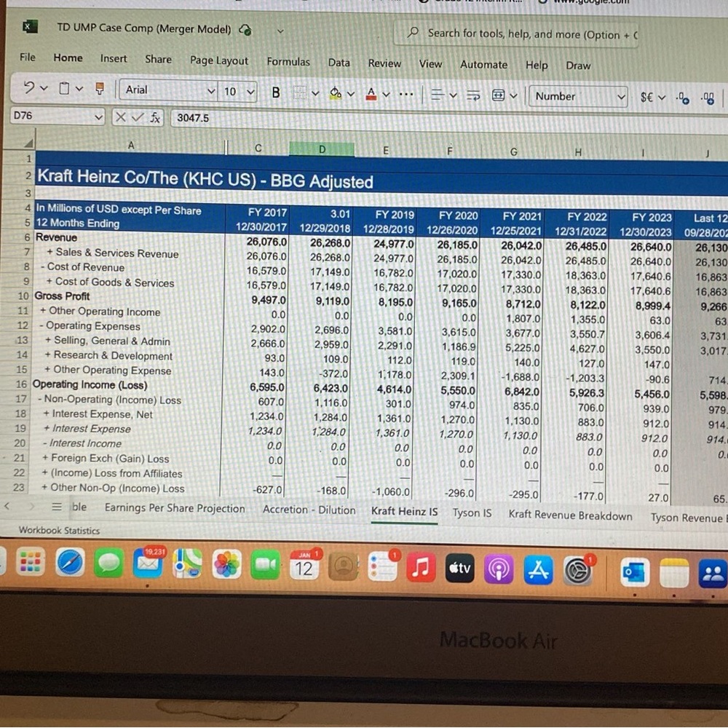This screenshot has width=728, height=728.
Task: Switch to the Tyson IS sheet tab
Action: click(x=472, y=513)
